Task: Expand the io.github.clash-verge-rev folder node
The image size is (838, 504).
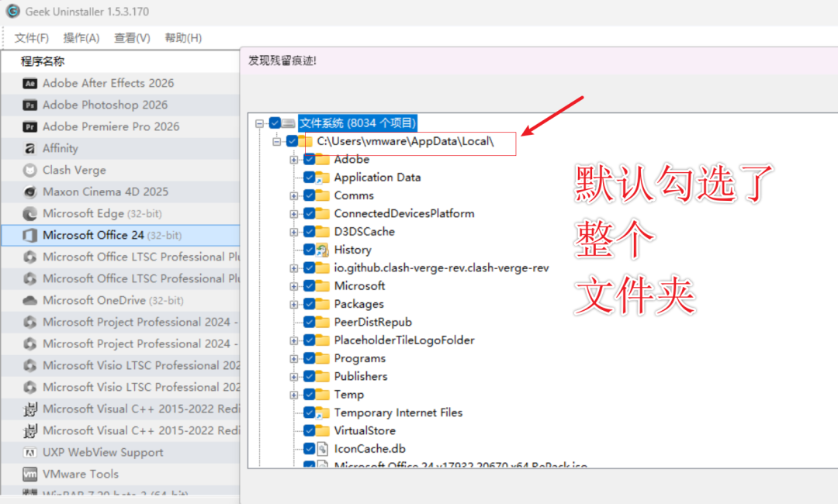Action: [x=294, y=268]
